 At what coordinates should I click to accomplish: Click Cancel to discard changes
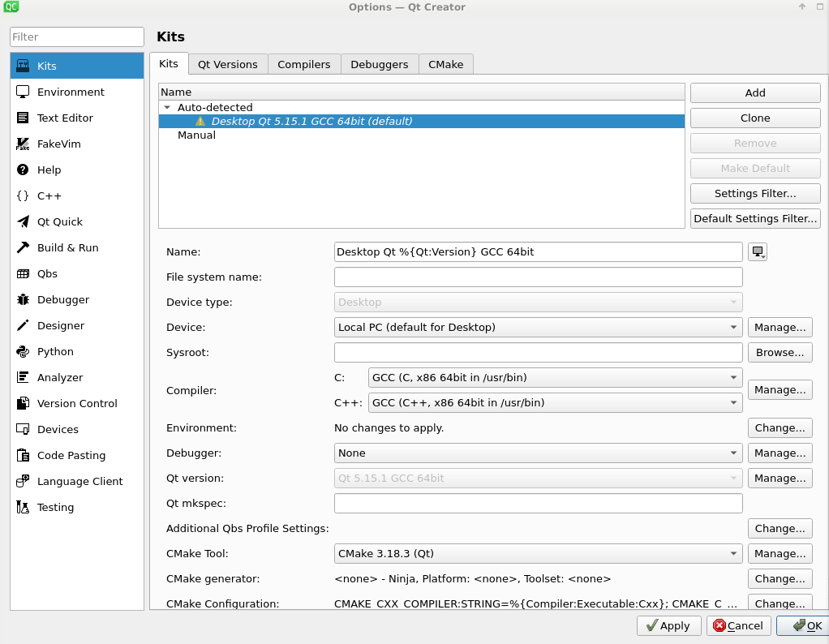coord(739,626)
